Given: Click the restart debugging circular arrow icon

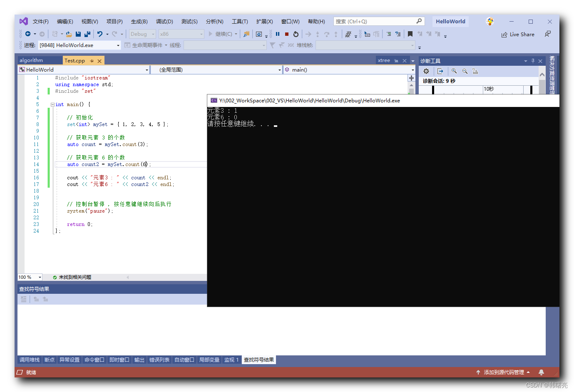Looking at the screenshot, I should [x=296, y=34].
